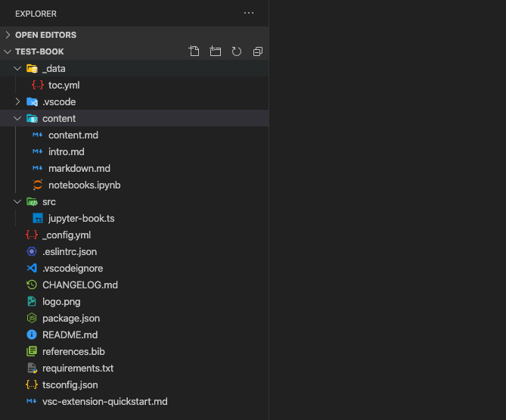This screenshot has width=506, height=420.
Task: Open the vsc-extension-quickstart.md file
Action: (105, 402)
